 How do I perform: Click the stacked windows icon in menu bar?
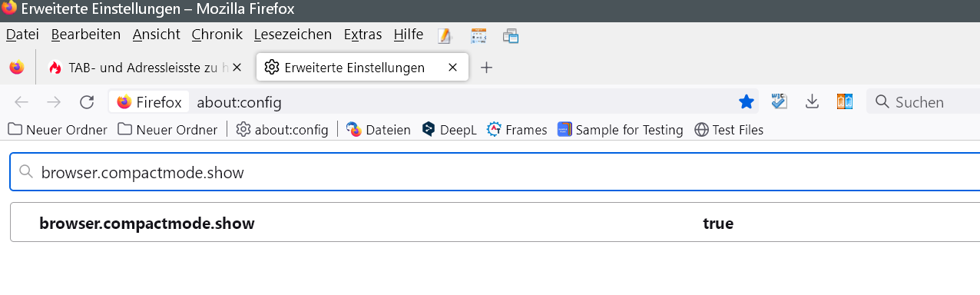(x=512, y=35)
